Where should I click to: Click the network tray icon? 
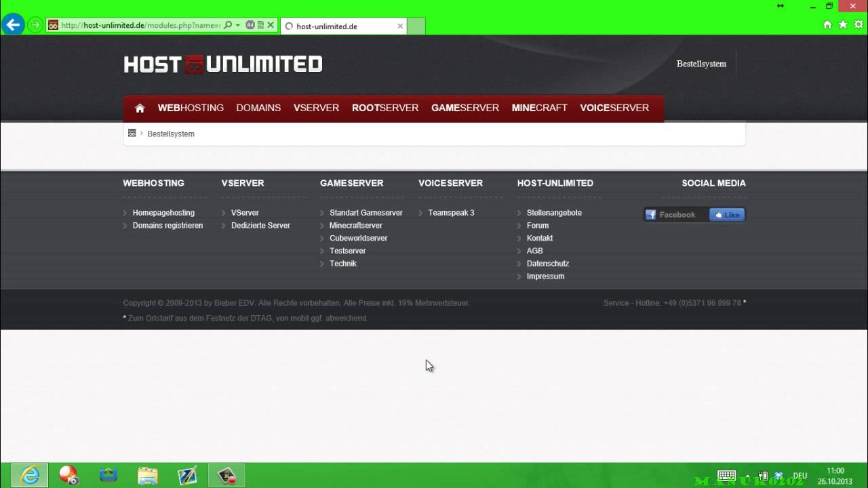click(x=778, y=476)
